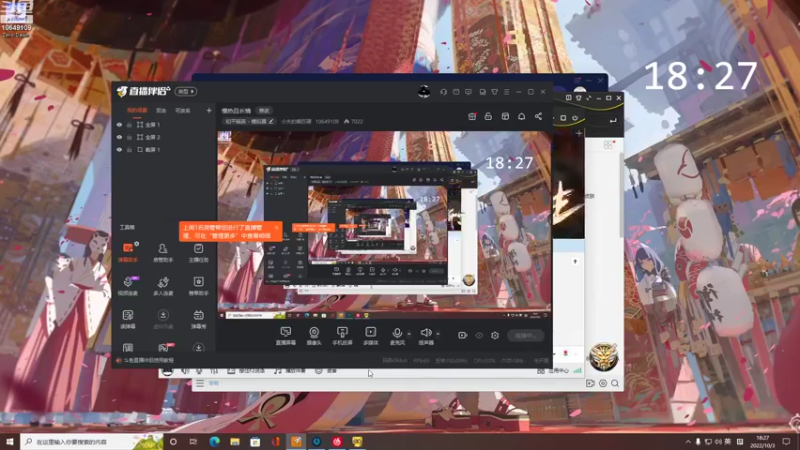Image resolution: width=800 pixels, height=450 pixels.
Task: Open Microsoft Edge from the taskbar
Action: (214, 441)
